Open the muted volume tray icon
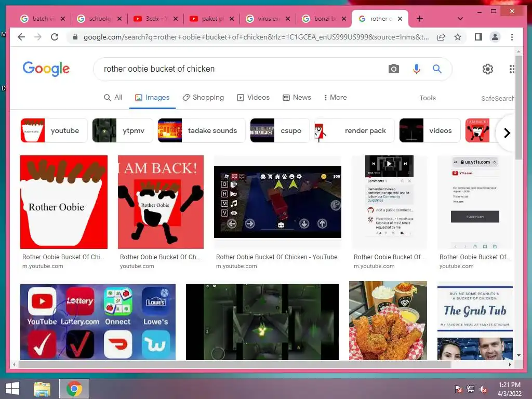This screenshot has height=399, width=532. (x=483, y=389)
